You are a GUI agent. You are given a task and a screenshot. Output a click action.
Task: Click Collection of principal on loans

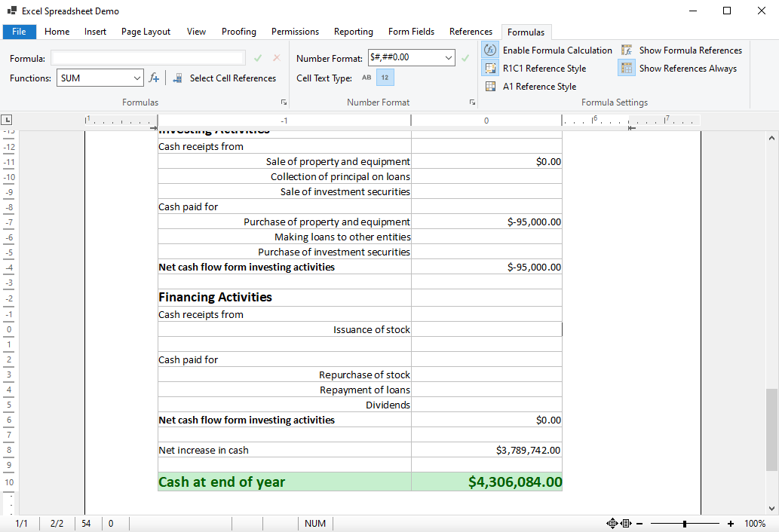tap(340, 176)
